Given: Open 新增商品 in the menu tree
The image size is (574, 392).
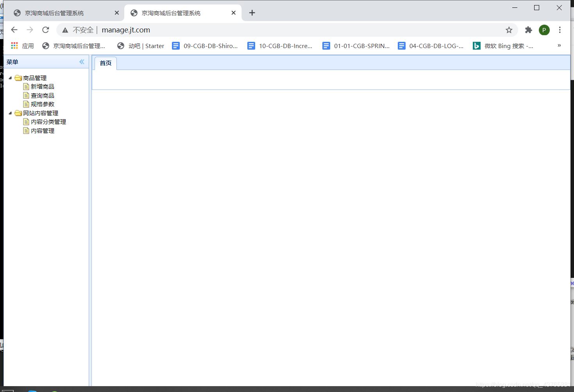Looking at the screenshot, I should [43, 86].
